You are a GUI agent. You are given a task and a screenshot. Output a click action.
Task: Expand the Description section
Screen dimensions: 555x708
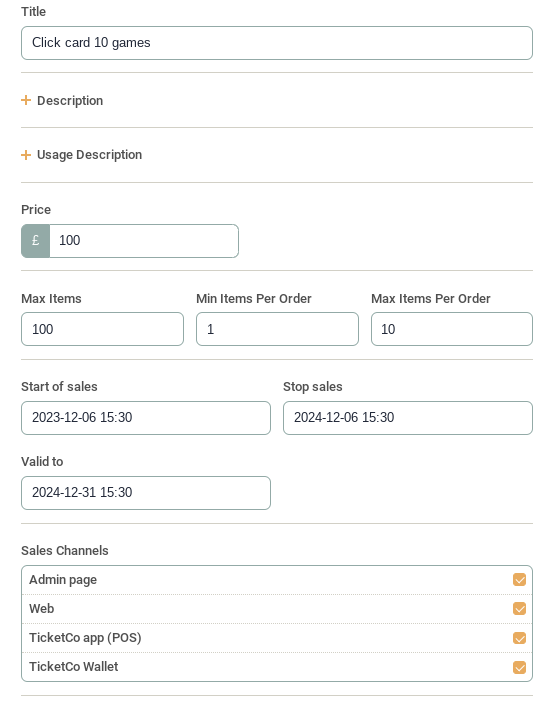(70, 100)
